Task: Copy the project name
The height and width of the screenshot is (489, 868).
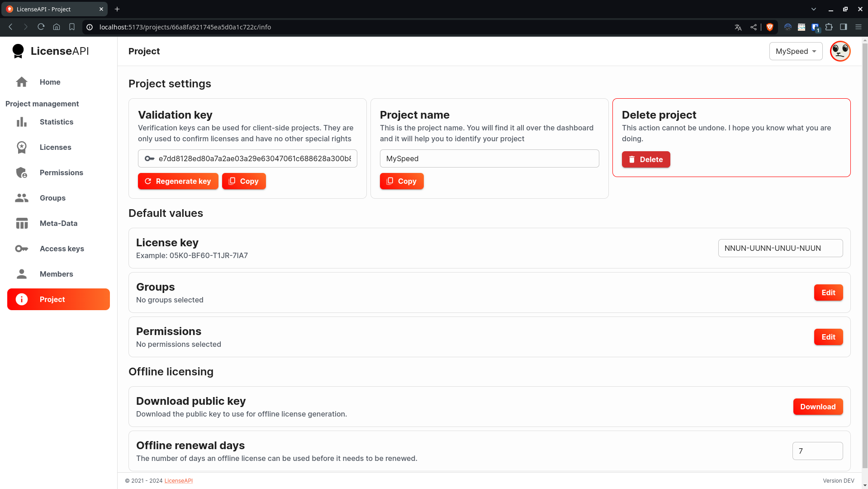Action: (402, 181)
